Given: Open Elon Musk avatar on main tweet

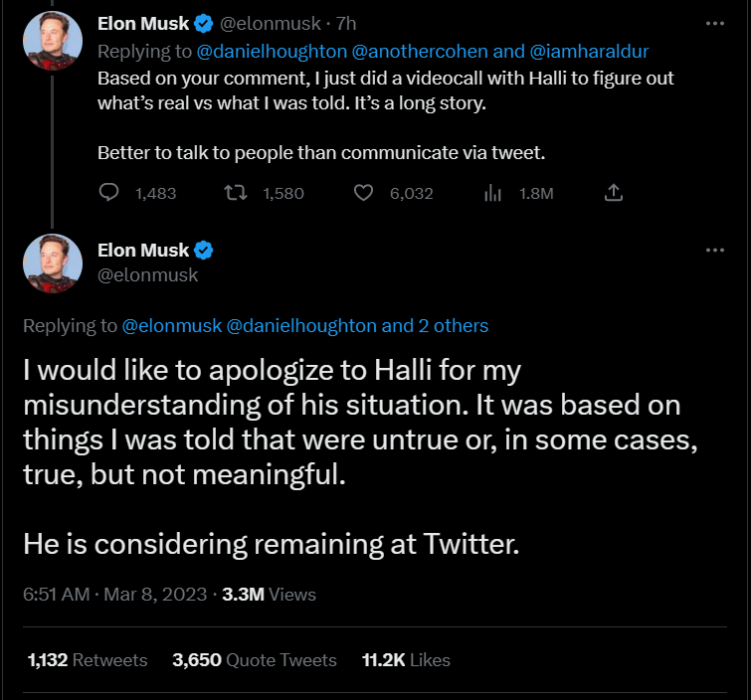Looking at the screenshot, I should point(53,262).
